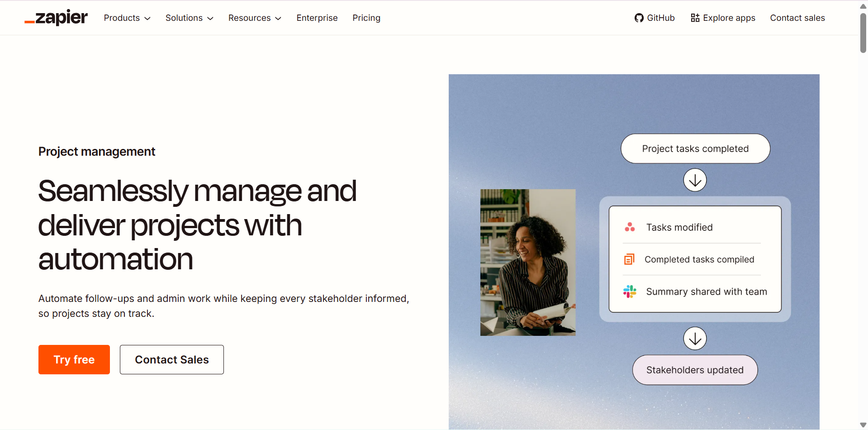Viewport: 868px width, 430px height.
Task: Click the Zapier logo
Action: (x=56, y=18)
